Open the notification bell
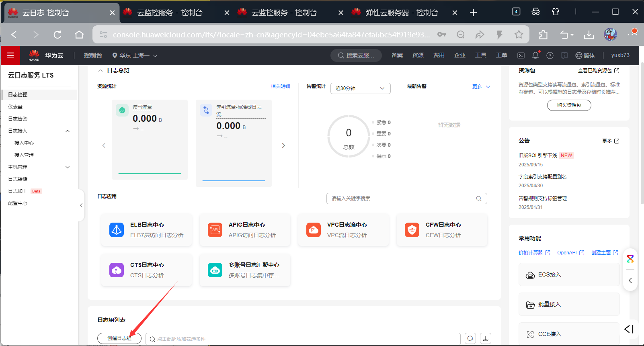The width and height of the screenshot is (644, 346). 535,55
